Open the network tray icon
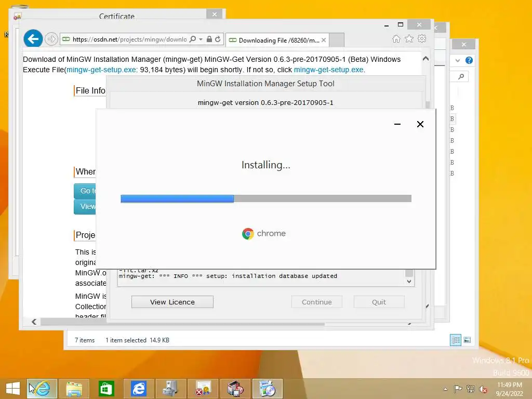The width and height of the screenshot is (532, 399). point(470,389)
